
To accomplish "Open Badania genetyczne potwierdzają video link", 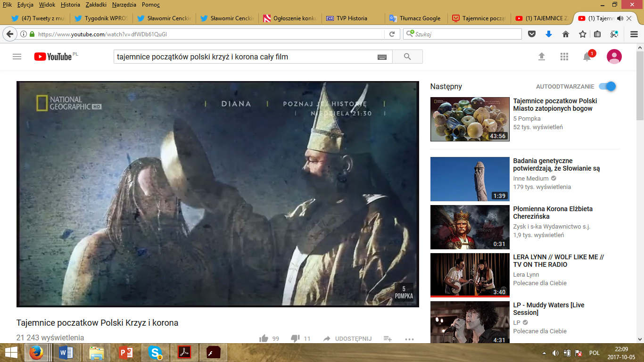I will [x=556, y=165].
